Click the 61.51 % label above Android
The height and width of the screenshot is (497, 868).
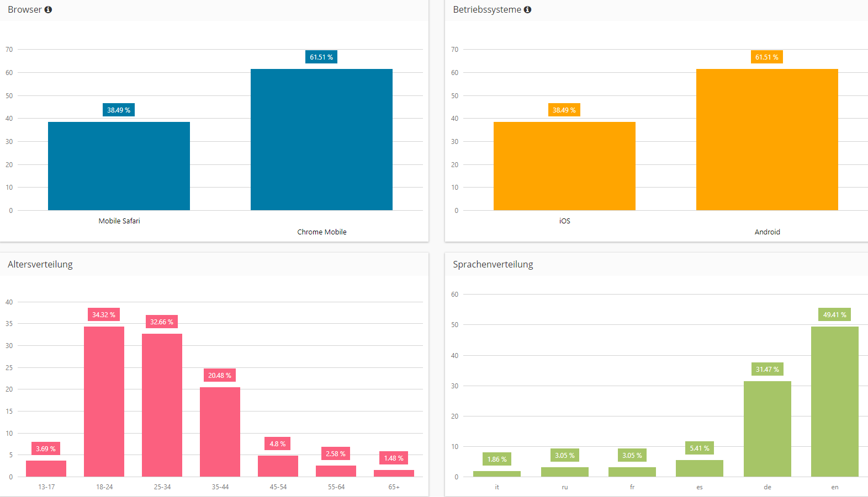coord(767,57)
